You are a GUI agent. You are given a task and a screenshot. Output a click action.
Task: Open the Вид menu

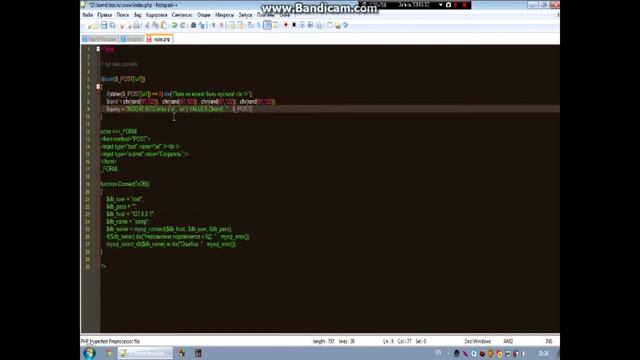(138, 15)
